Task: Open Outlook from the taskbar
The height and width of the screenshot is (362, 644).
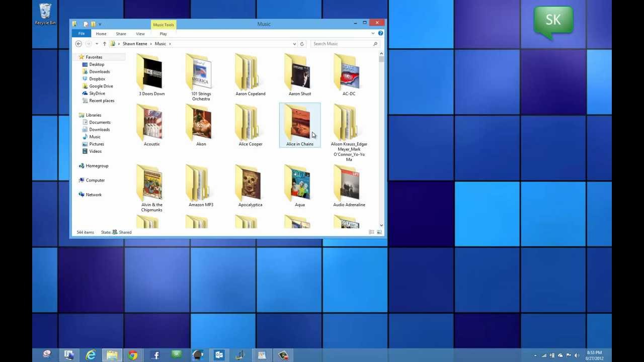Action: 219,355
